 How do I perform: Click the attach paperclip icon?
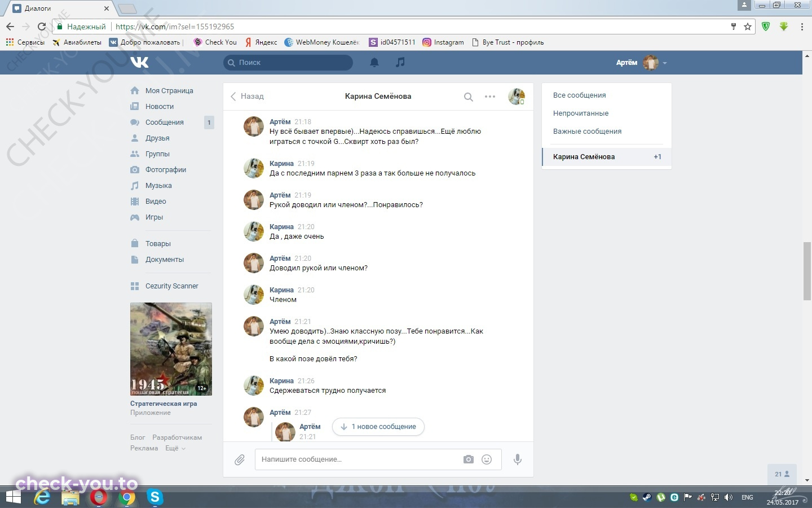point(240,459)
